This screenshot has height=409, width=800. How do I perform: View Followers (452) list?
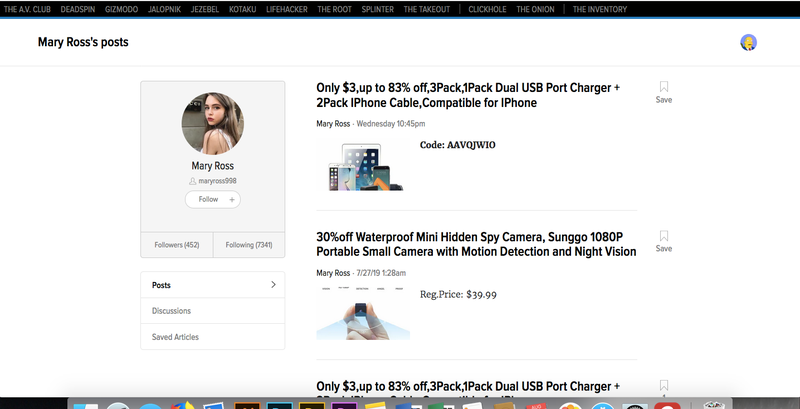point(177,245)
